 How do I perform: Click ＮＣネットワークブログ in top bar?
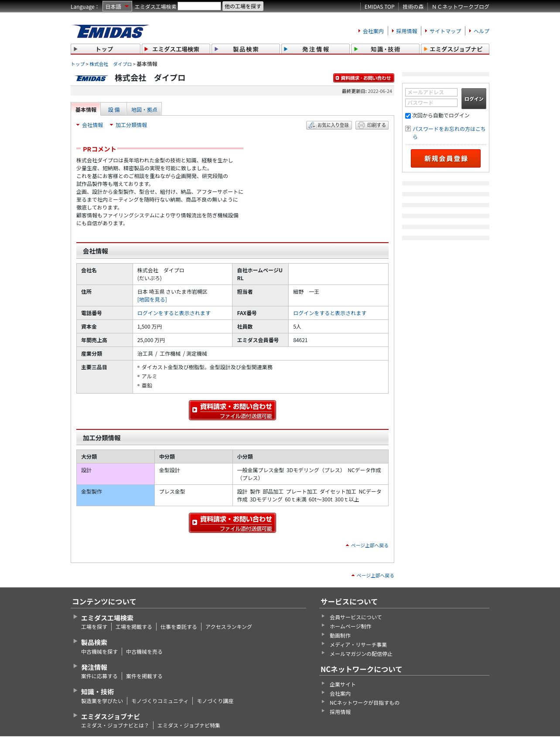(x=461, y=7)
